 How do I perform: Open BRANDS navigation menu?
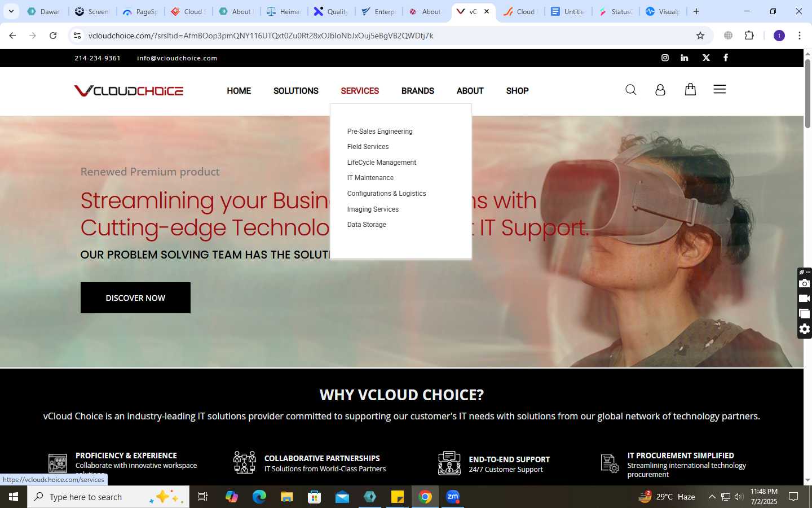click(418, 91)
